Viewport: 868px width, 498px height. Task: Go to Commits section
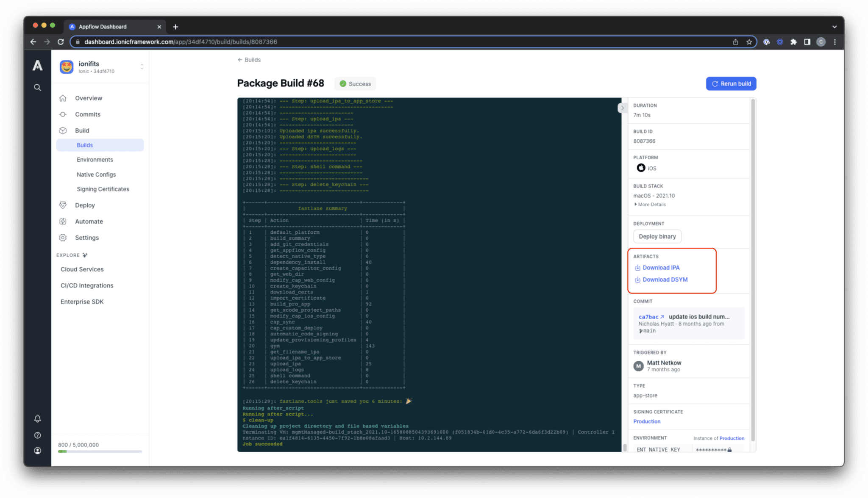[88, 114]
